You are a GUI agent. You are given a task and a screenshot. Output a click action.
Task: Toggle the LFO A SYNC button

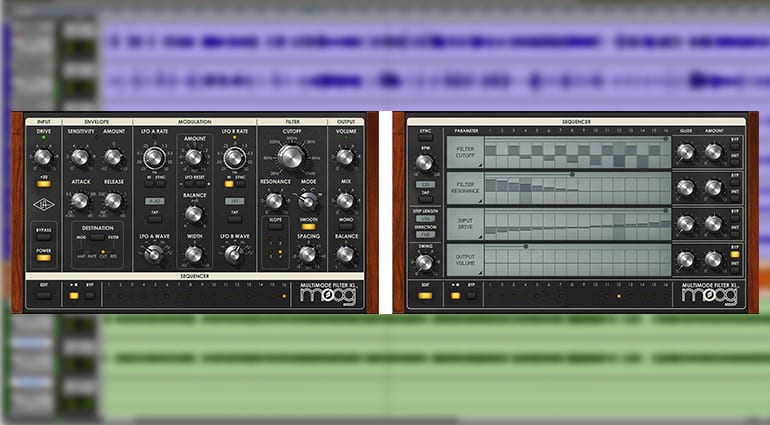[x=161, y=184]
